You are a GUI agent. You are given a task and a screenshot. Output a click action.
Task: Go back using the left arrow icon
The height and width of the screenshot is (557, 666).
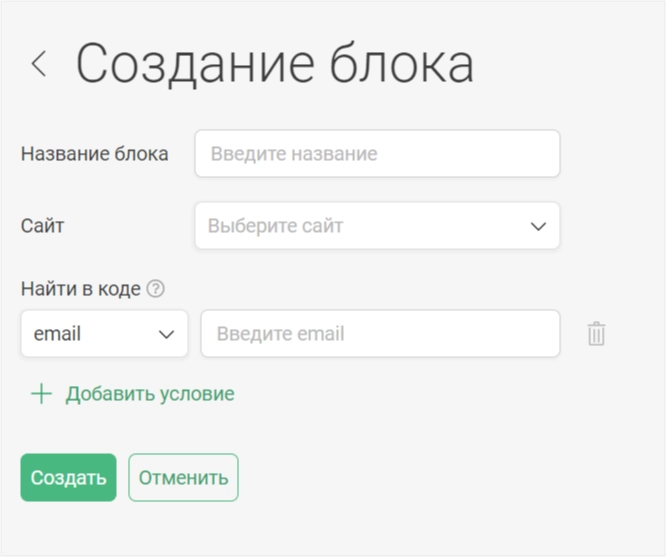[39, 64]
